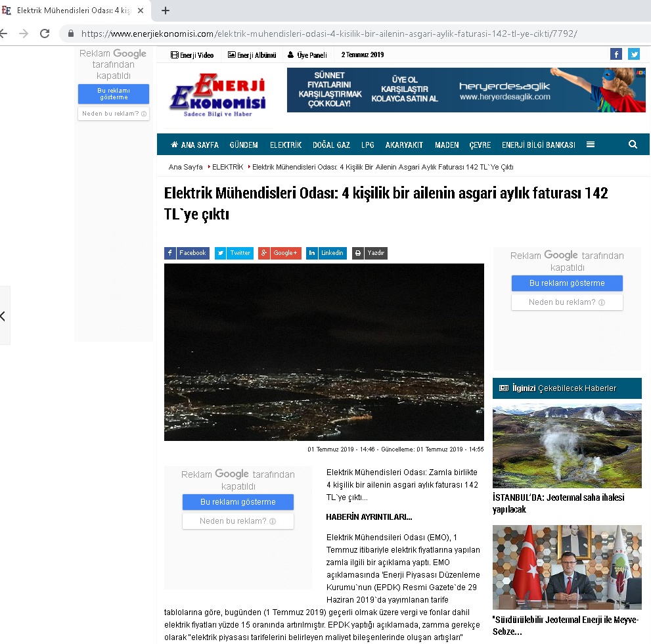
Task: Go forward in browser history
Action: (24, 34)
